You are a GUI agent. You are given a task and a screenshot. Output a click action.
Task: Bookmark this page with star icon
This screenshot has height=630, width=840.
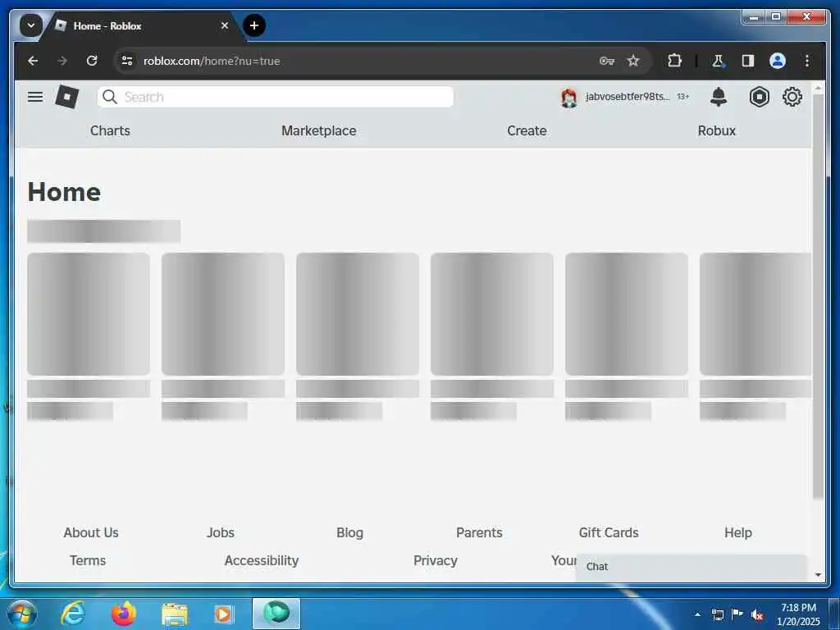coord(633,61)
